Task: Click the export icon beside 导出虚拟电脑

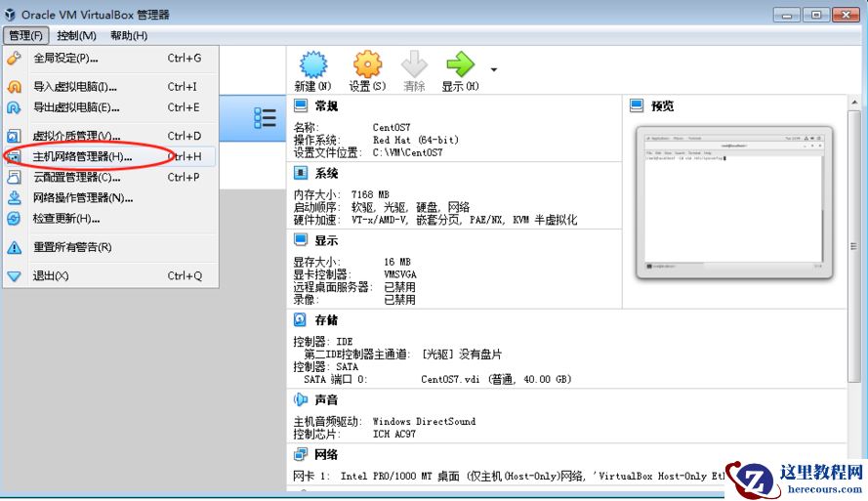Action: (x=14, y=107)
